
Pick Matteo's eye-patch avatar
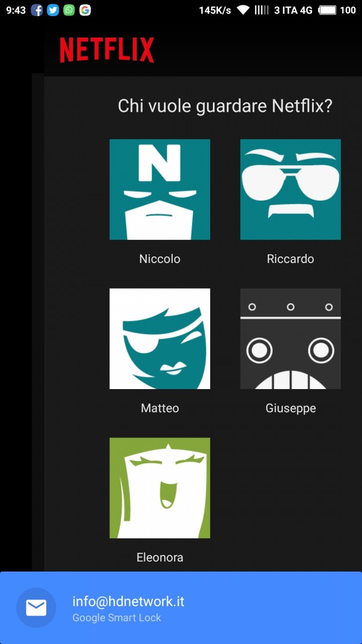(x=160, y=339)
